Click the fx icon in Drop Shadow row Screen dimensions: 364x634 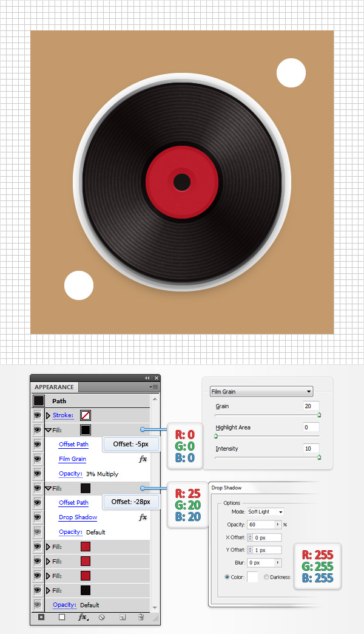pyautogui.click(x=143, y=517)
